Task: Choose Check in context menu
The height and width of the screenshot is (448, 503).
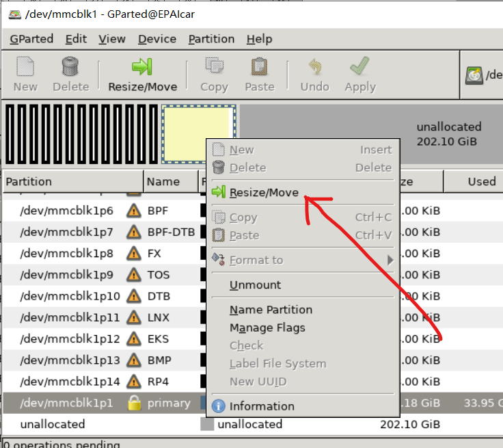Action: (x=303, y=345)
